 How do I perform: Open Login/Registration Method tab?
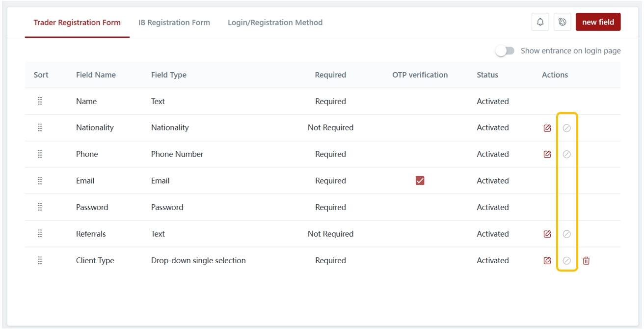(275, 23)
